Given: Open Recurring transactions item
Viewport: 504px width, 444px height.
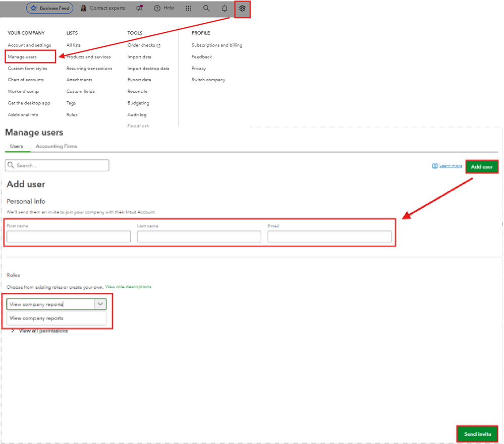Looking at the screenshot, I should [89, 69].
